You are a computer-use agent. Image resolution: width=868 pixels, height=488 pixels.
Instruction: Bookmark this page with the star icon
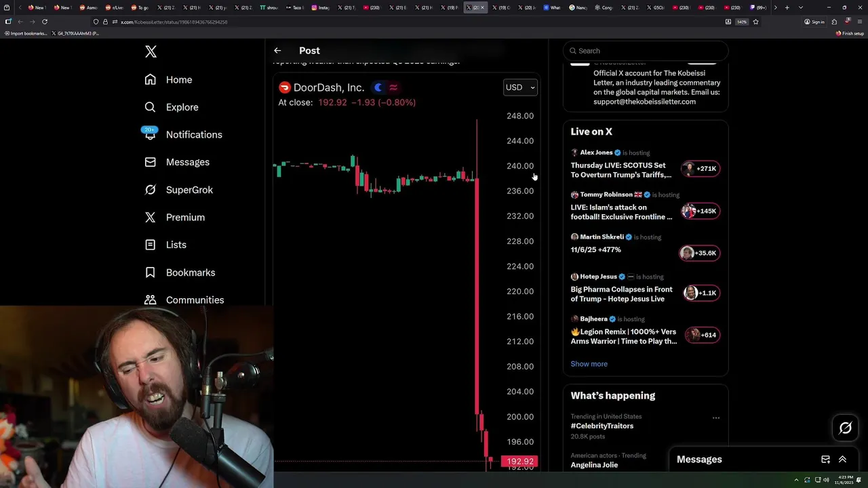(x=755, y=22)
